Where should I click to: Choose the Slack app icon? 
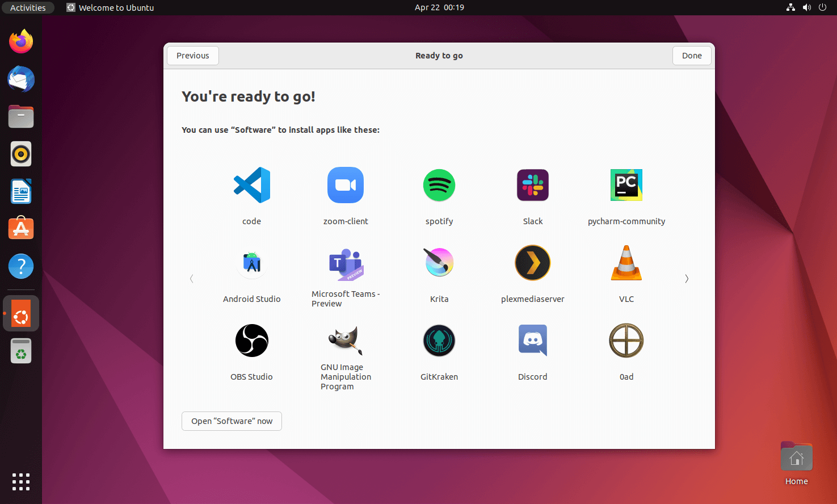(532, 185)
